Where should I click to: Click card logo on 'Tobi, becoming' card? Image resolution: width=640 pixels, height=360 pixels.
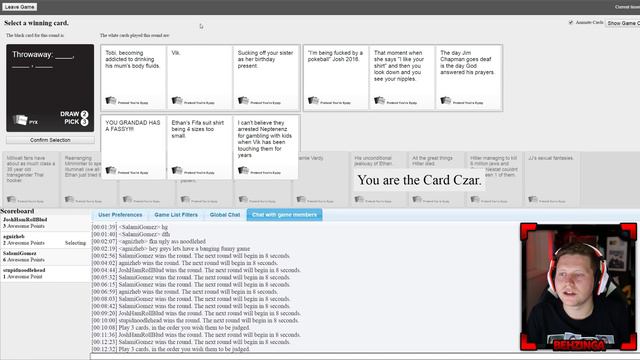coord(111,100)
